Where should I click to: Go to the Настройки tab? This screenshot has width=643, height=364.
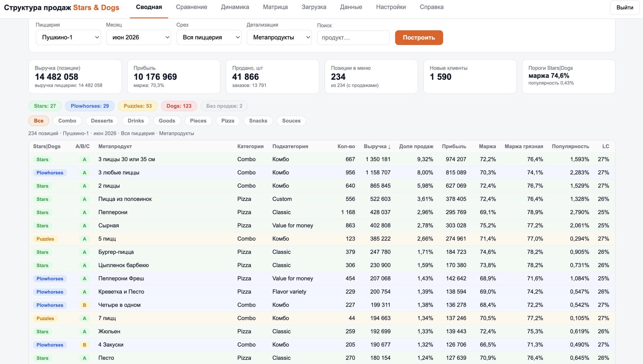391,7
